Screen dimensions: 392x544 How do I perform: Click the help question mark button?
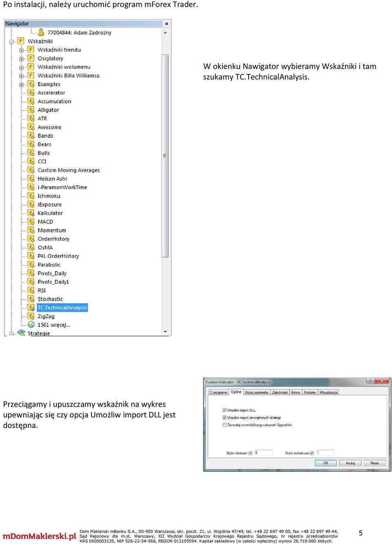coord(370,381)
